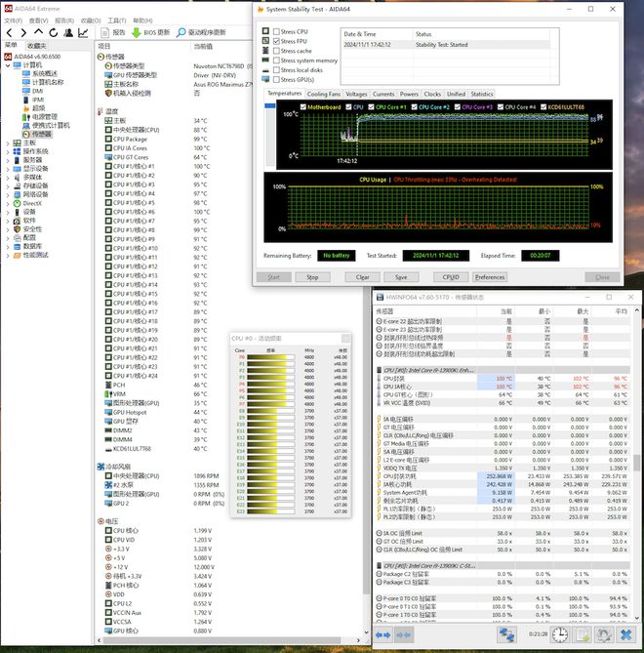Switch to the Statistics tab
Viewport: 644px width, 653px height.
coord(482,94)
